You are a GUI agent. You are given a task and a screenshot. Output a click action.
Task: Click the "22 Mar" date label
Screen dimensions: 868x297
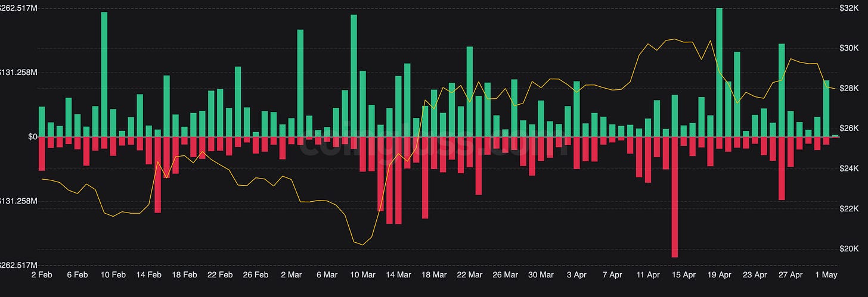coord(470,275)
